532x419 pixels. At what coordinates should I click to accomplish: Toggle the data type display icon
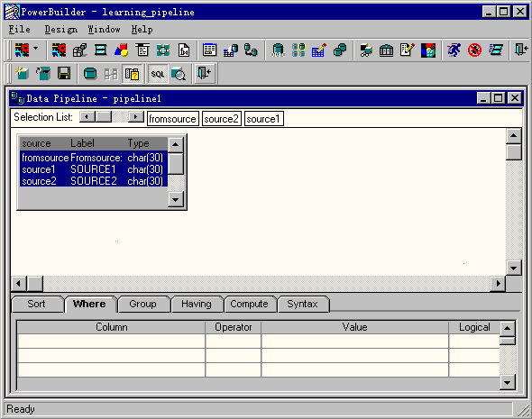point(132,73)
